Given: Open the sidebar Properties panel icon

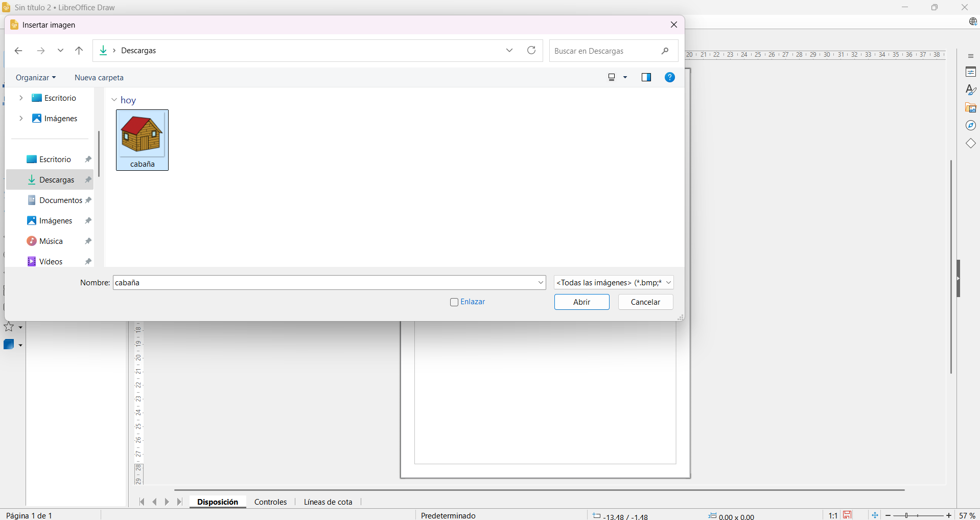Looking at the screenshot, I should pos(970,72).
